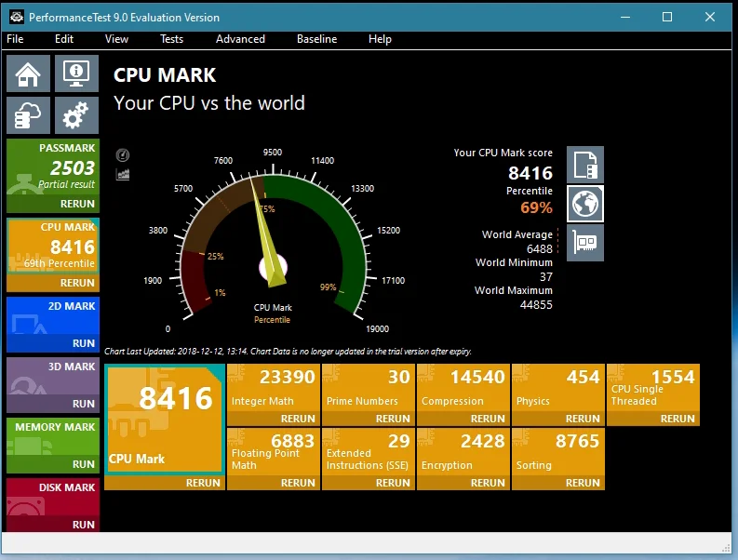The width and height of the screenshot is (738, 560).
Task: Select the Memory Mark tile
Action: pyautogui.click(x=53, y=436)
